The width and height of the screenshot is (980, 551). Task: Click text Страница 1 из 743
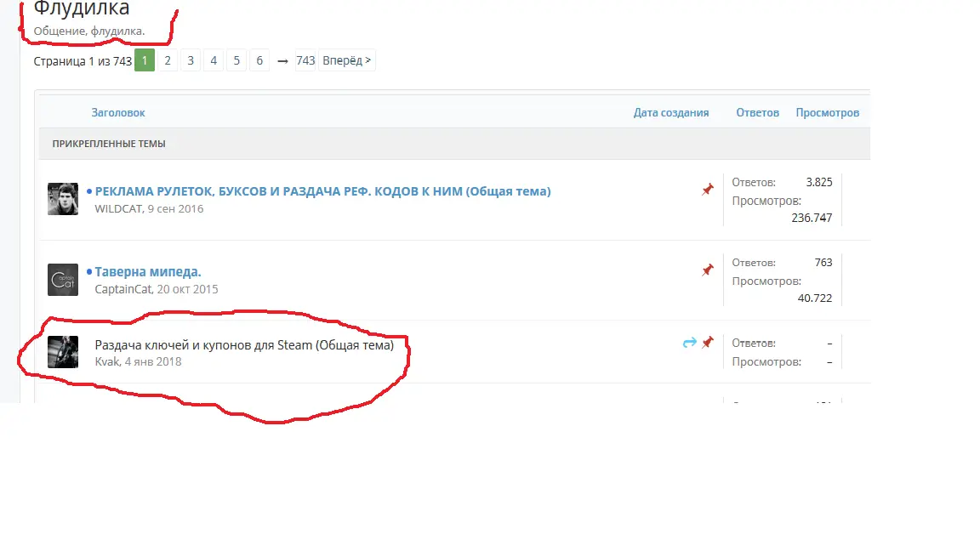coord(83,61)
